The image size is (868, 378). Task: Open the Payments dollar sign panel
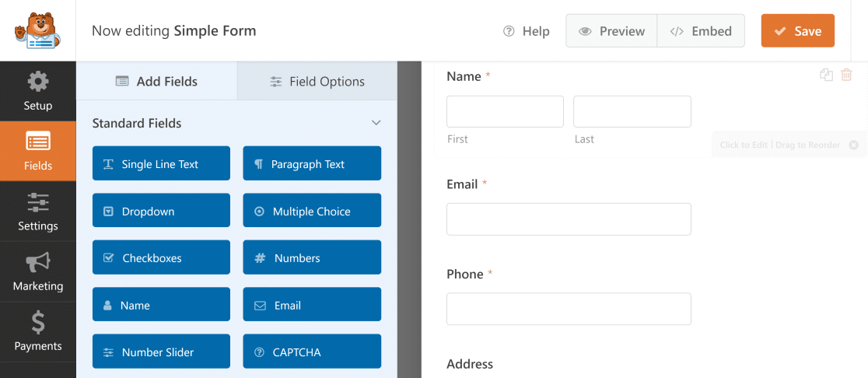pos(37,331)
